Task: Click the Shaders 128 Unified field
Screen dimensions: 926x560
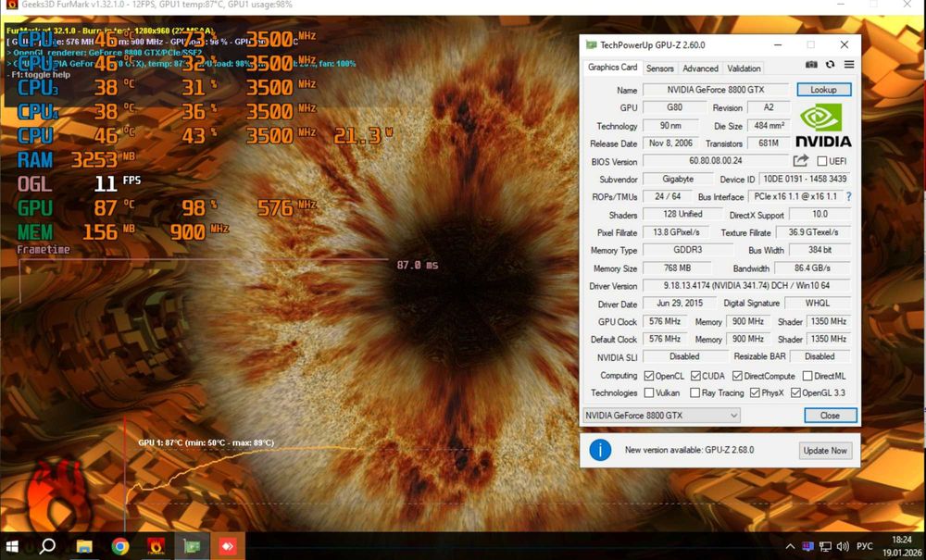Action: 682,214
